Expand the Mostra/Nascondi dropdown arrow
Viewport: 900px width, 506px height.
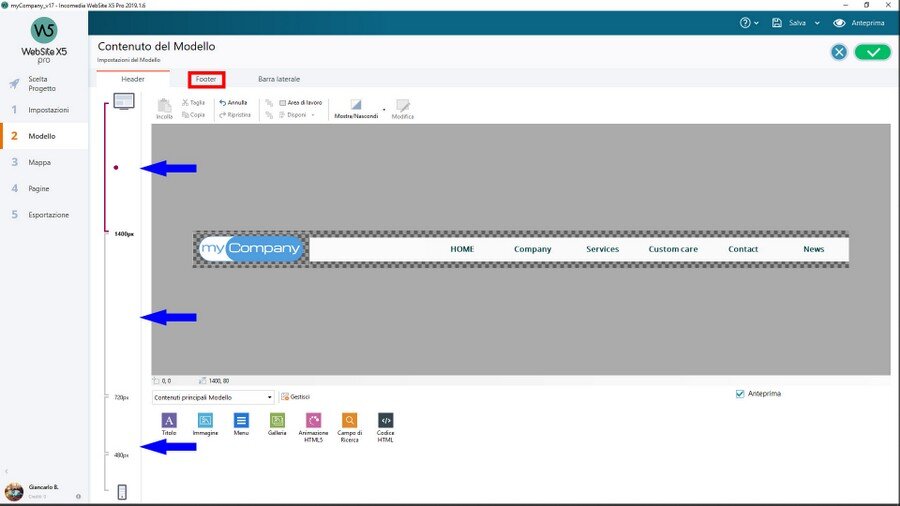point(384,106)
